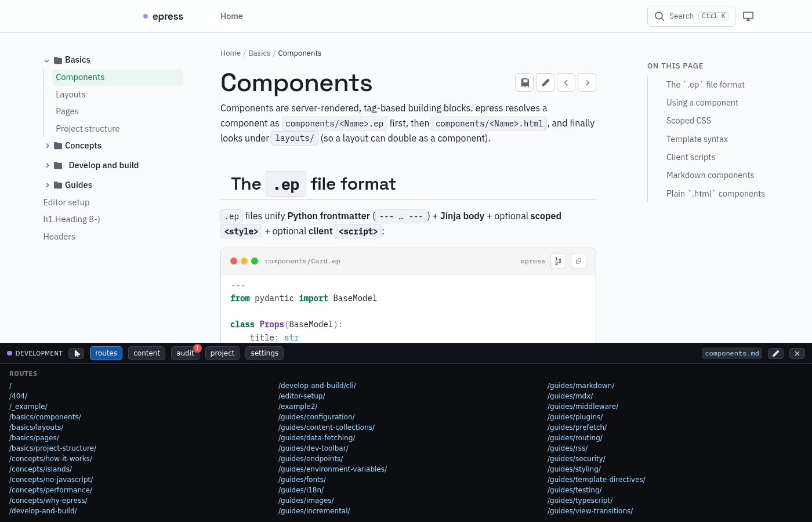Image resolution: width=812 pixels, height=522 pixels.
Task: Open the /guides/typescript/ route
Action: tap(580, 501)
